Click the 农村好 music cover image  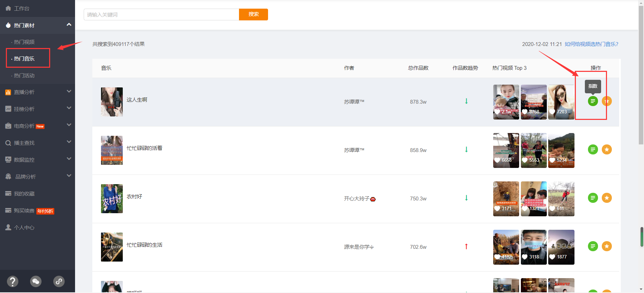click(112, 199)
